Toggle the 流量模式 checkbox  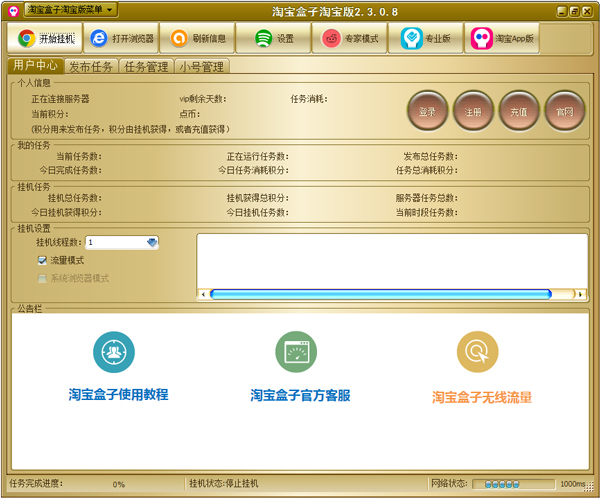tap(42, 261)
